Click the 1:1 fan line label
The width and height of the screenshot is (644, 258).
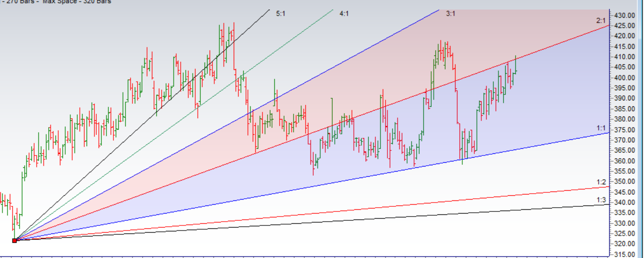coord(601,128)
